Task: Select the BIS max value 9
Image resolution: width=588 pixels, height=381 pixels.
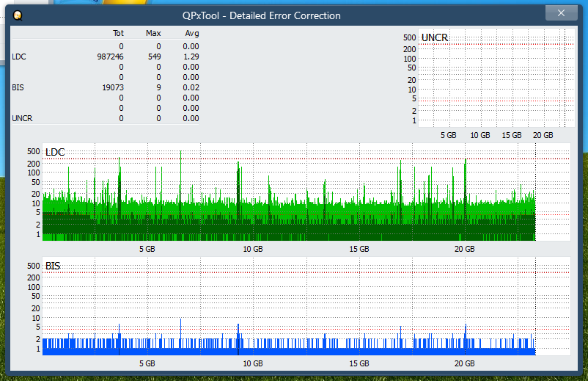Action: (x=158, y=87)
